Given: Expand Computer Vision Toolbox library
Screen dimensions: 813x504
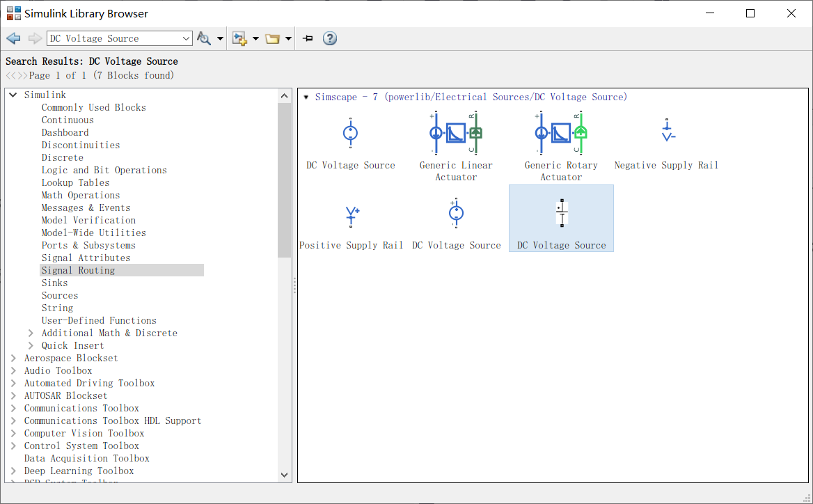Looking at the screenshot, I should coord(13,433).
